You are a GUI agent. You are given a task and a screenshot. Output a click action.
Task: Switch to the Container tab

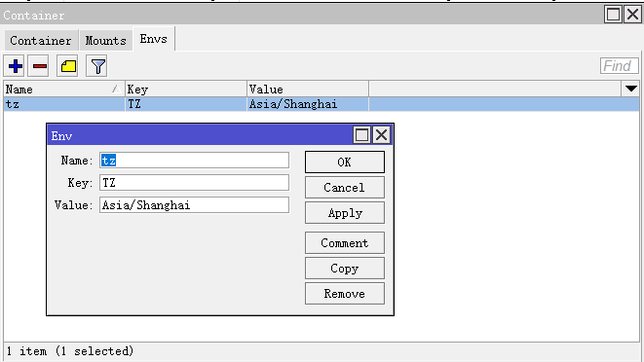[x=41, y=41]
